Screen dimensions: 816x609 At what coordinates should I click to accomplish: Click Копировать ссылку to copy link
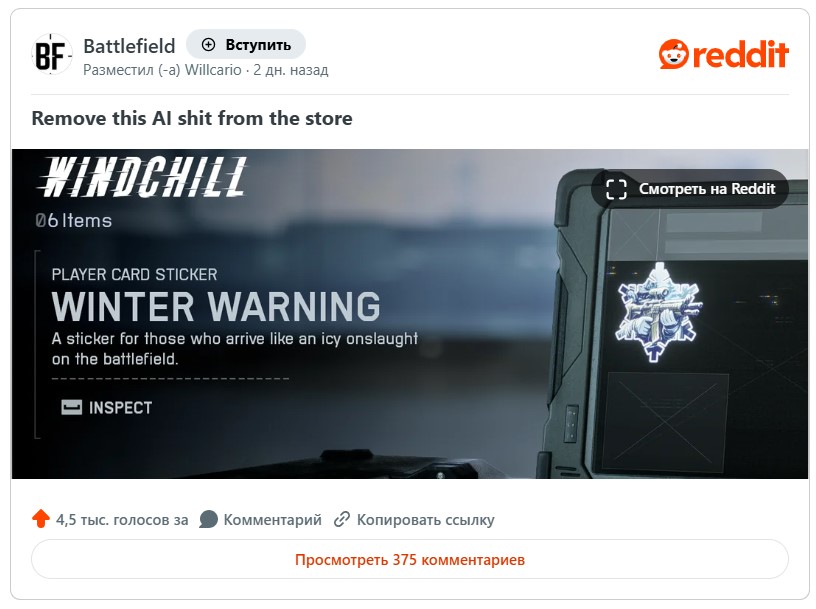click(426, 519)
